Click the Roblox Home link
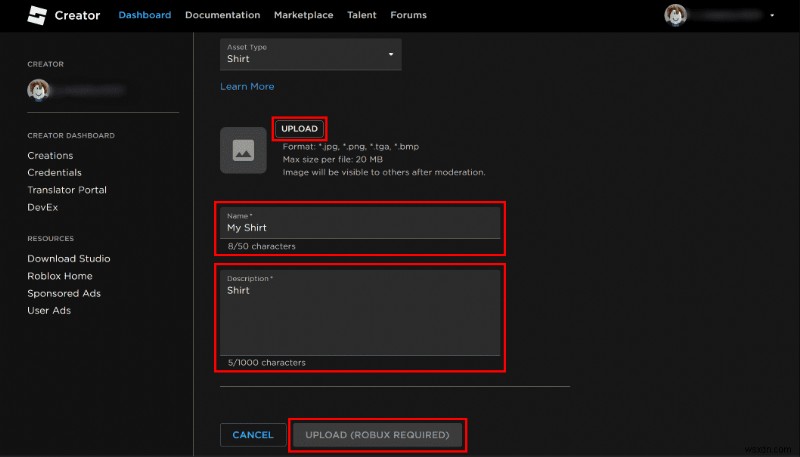 point(60,276)
